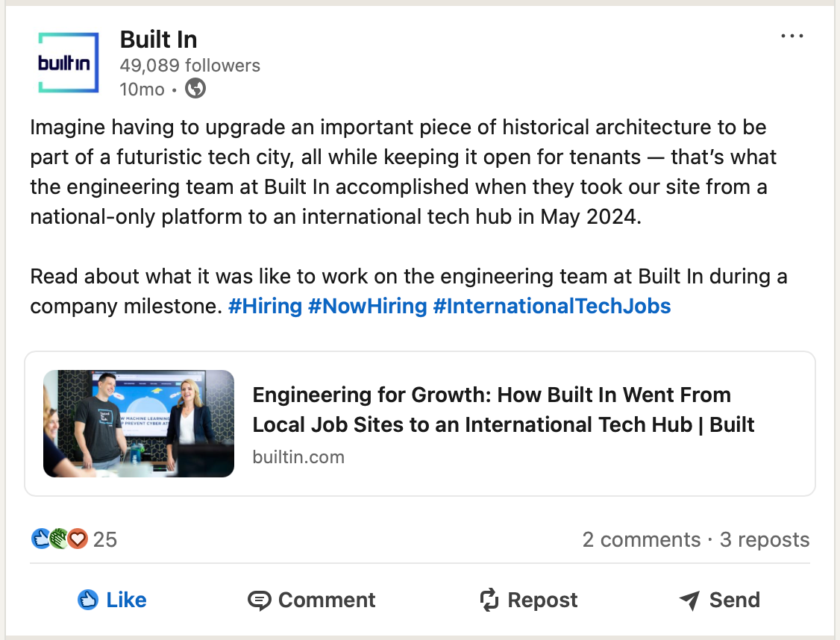Click the thumbs-up like reaction icon in reaction summary
840x640 pixels.
41,539
